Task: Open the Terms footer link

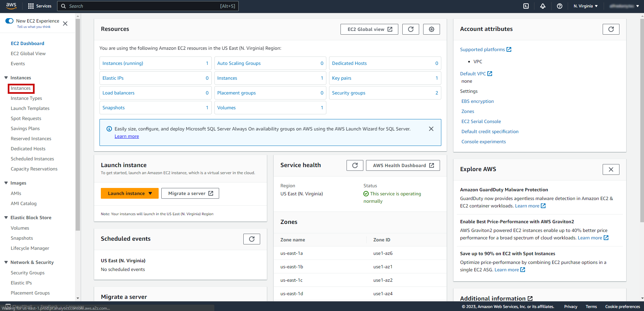Action: pos(591,307)
